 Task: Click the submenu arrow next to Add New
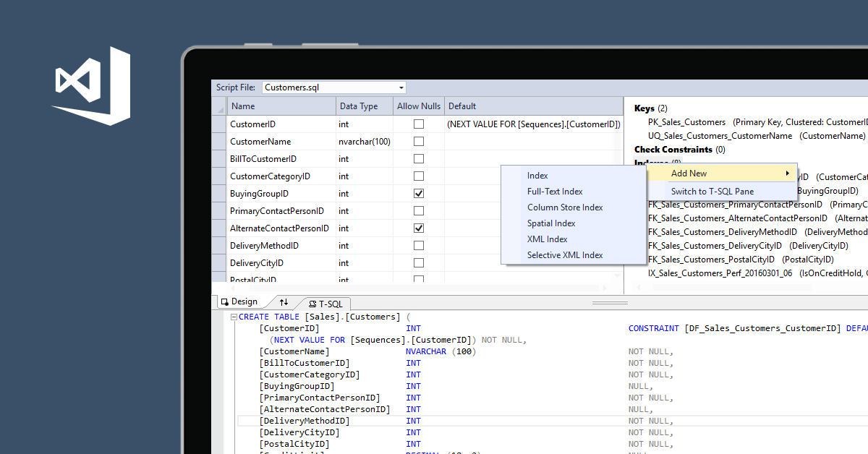point(788,173)
